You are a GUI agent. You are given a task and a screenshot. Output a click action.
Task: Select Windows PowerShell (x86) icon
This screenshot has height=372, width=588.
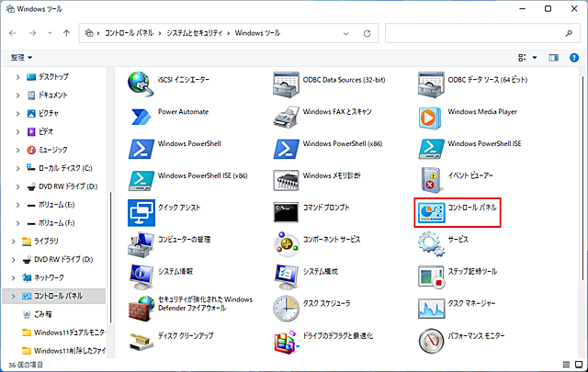tap(286, 149)
